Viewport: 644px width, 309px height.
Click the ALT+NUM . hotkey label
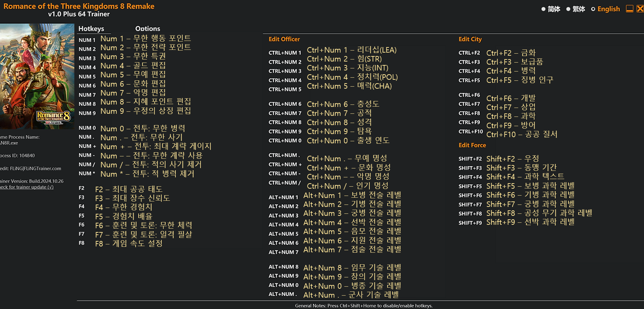tap(282, 294)
